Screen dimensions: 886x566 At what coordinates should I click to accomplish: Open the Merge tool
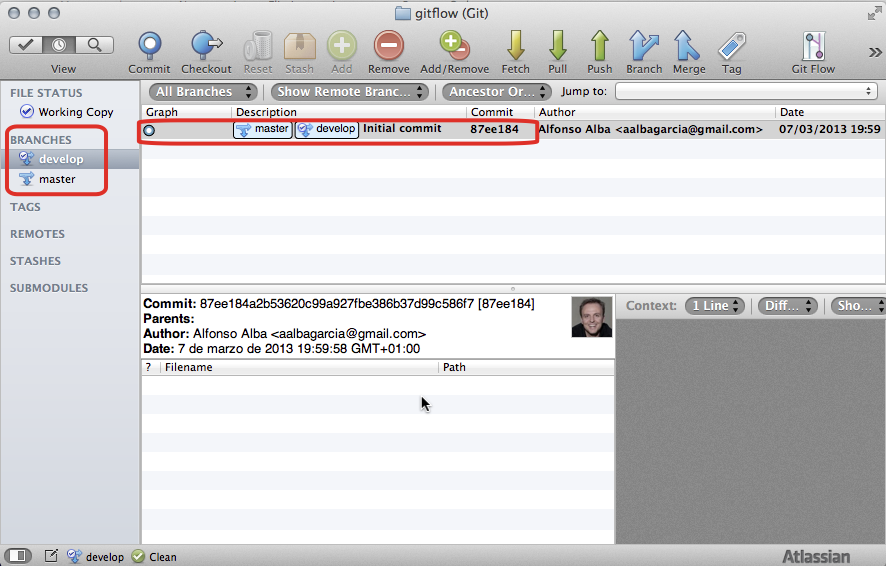pyautogui.click(x=688, y=46)
